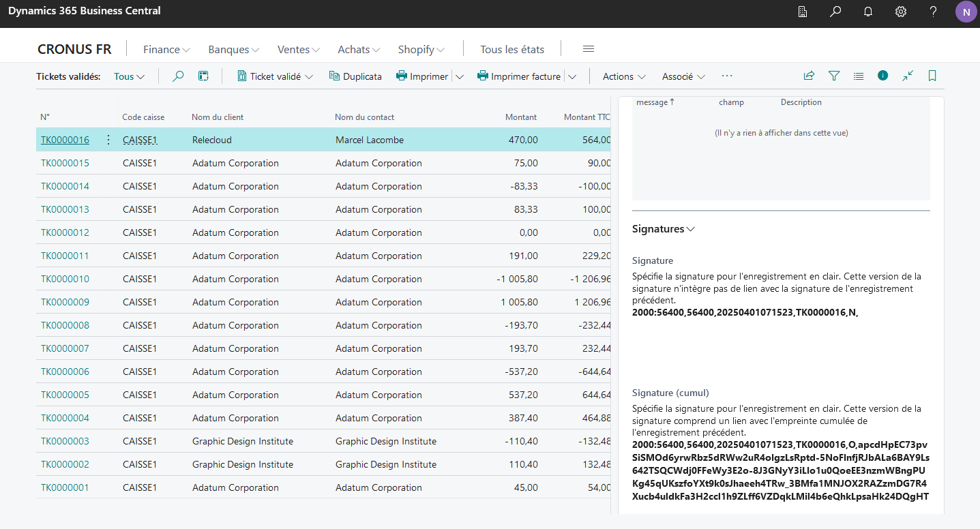Open Tous les états menu item
This screenshot has height=529, width=980.
pyautogui.click(x=512, y=49)
